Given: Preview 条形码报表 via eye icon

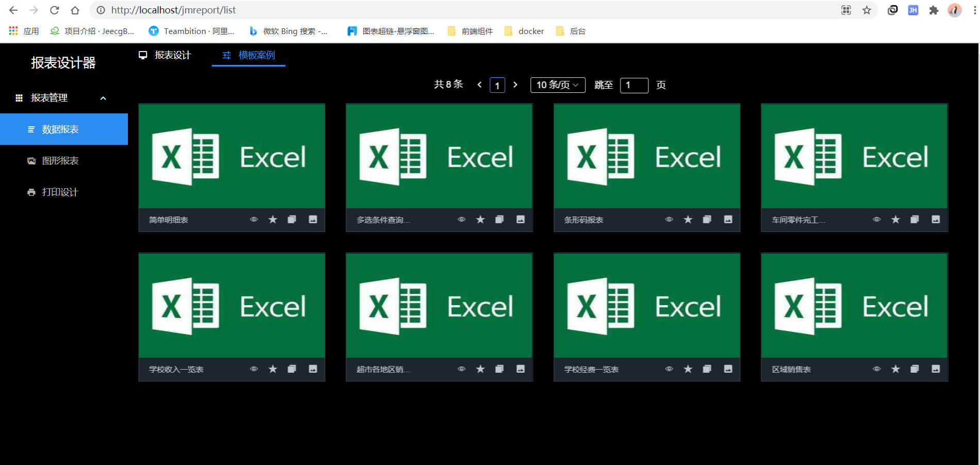Looking at the screenshot, I should click(669, 220).
